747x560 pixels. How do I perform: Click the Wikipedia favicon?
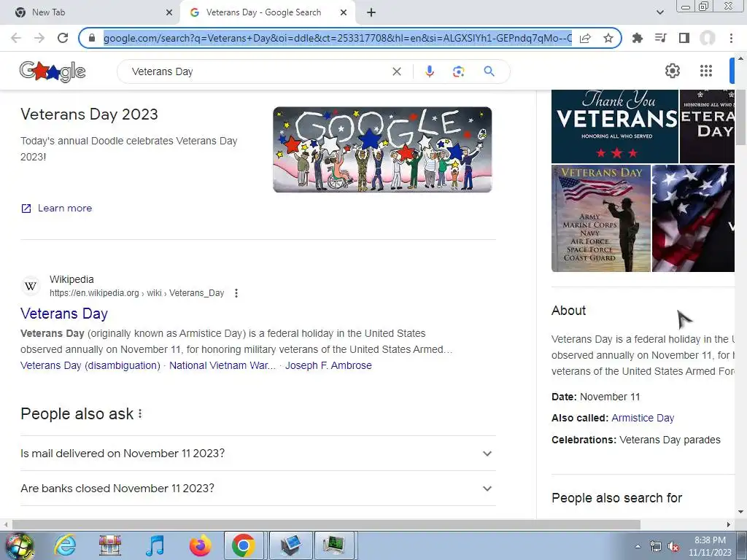(31, 286)
